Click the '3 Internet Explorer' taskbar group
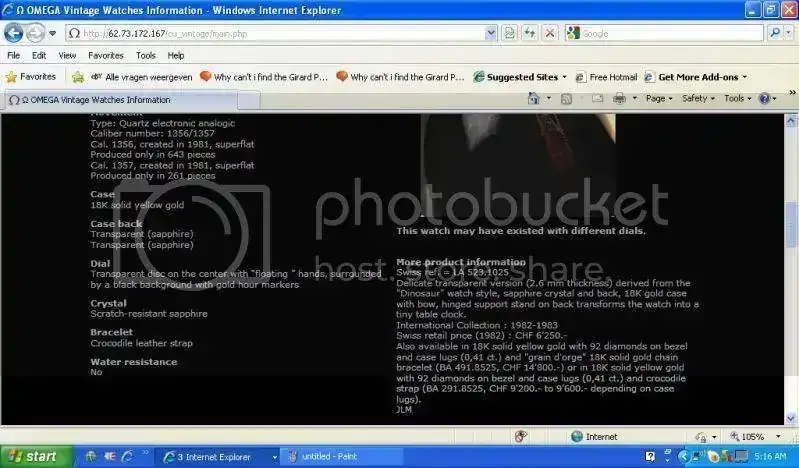 218,457
